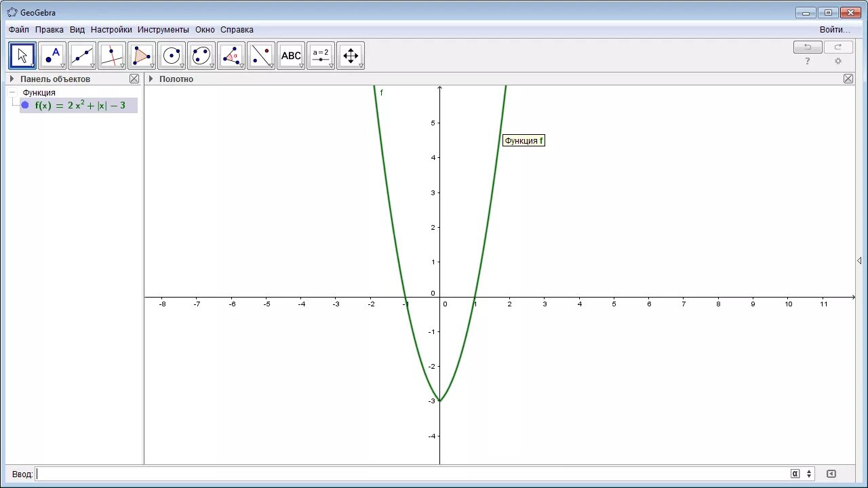
Task: Click the Undo button
Action: (808, 47)
